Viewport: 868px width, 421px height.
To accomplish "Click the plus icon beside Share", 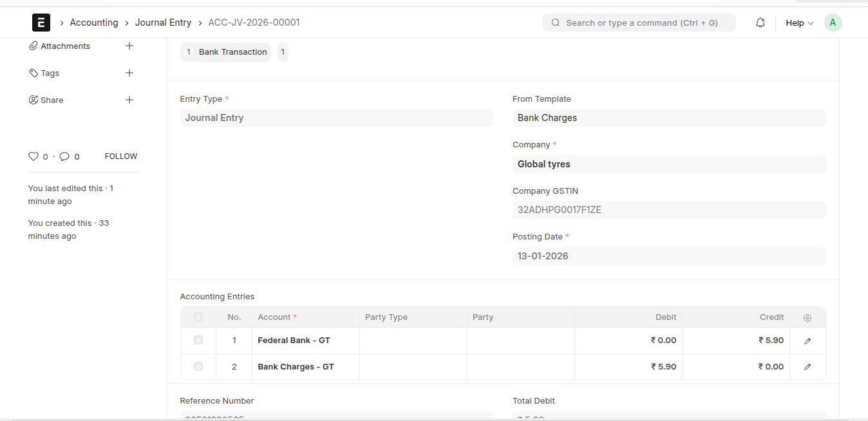I will click(x=129, y=100).
